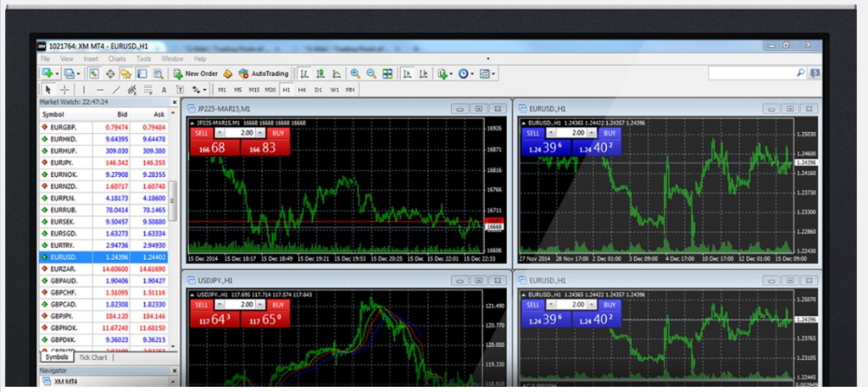Screen dimensions: 868x392
Task: Select the vertical line drawing tool
Action: [84, 89]
